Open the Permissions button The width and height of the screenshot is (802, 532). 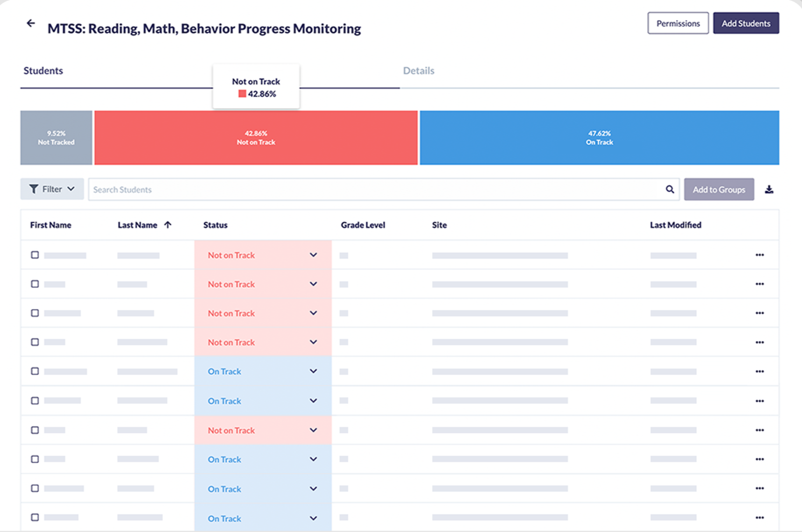tap(678, 23)
